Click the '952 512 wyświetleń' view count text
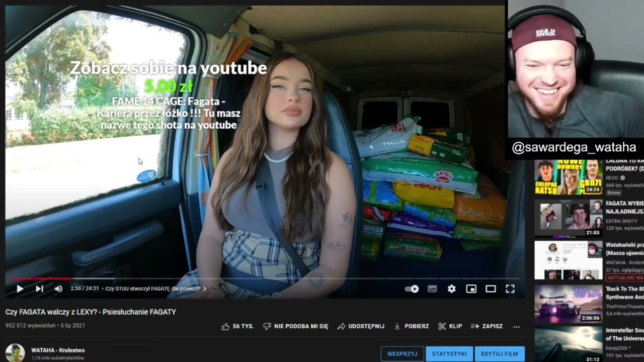The width and height of the screenshot is (644, 362). click(30, 325)
